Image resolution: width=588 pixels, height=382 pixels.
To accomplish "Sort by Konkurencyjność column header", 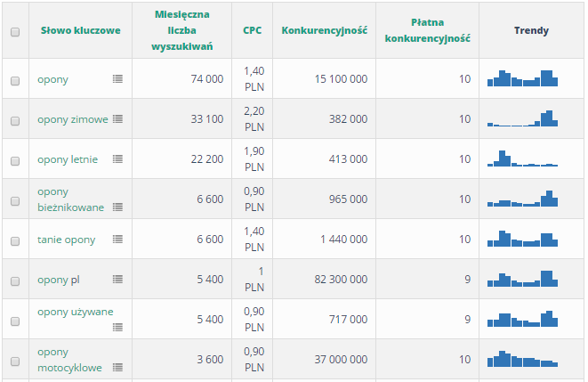I will 324,30.
